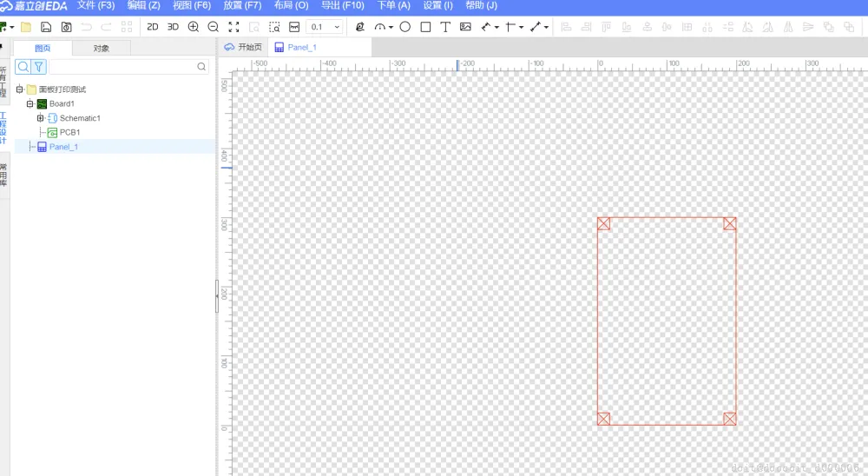Select the dimension line tool
The width and height of the screenshot is (868, 476).
click(x=536, y=27)
